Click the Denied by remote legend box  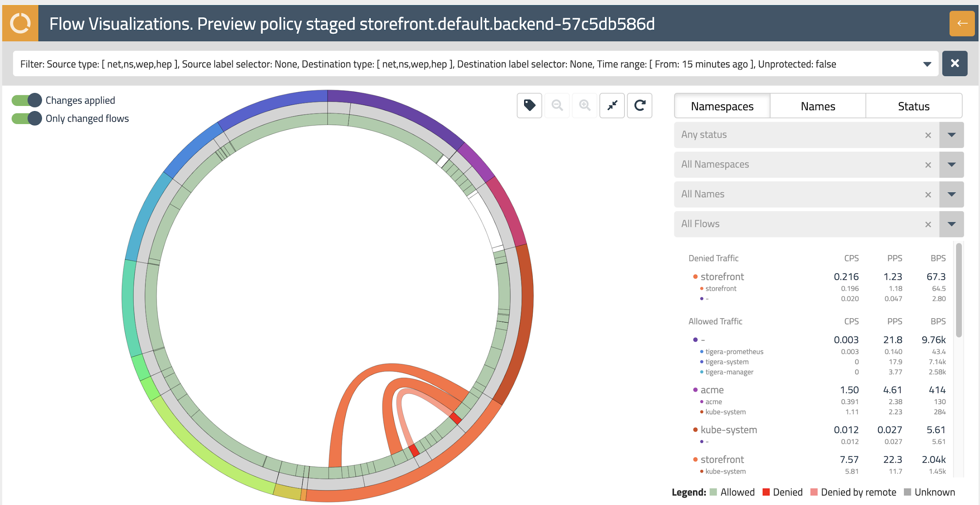coord(814,492)
